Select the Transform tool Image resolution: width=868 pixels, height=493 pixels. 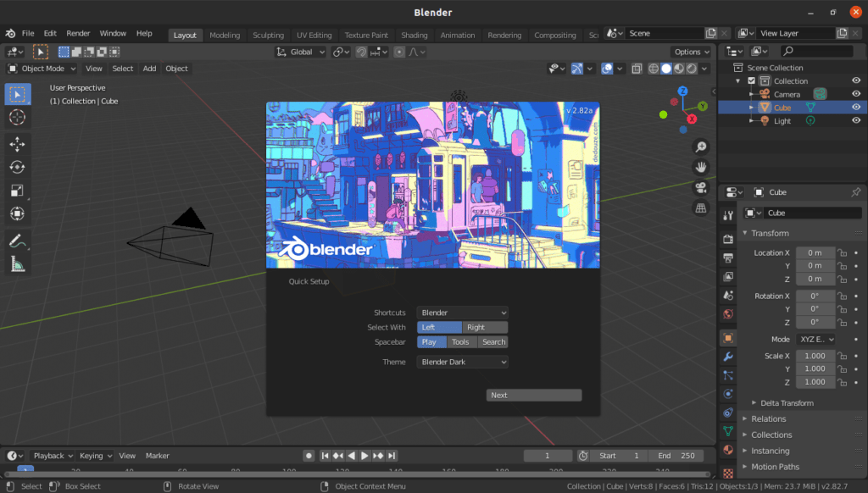coord(17,213)
